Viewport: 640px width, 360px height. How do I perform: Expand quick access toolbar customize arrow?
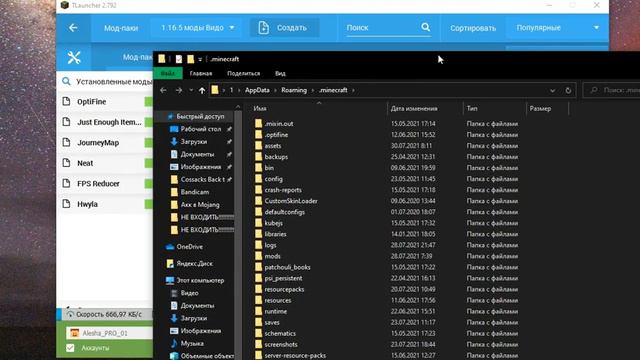pyautogui.click(x=200, y=60)
